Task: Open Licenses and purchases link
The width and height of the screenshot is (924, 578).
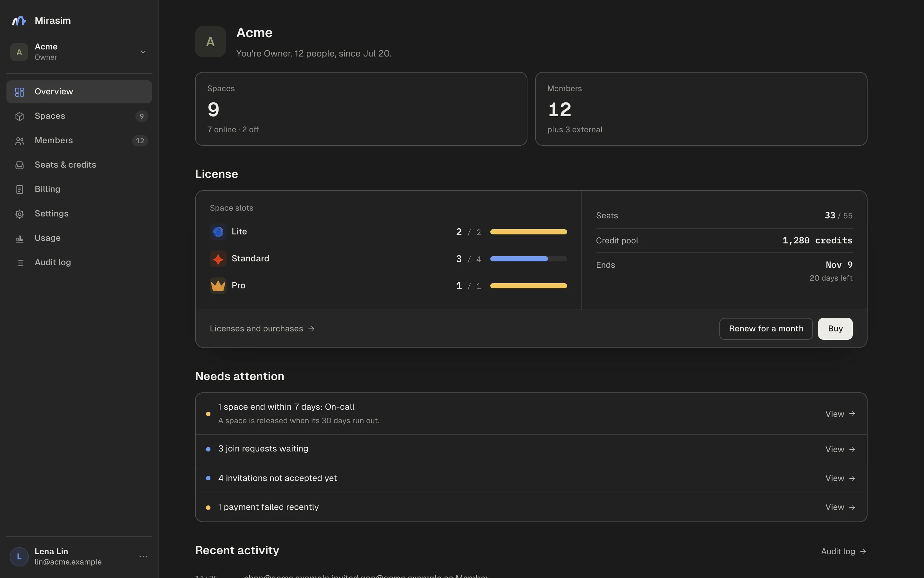Action: (262, 329)
